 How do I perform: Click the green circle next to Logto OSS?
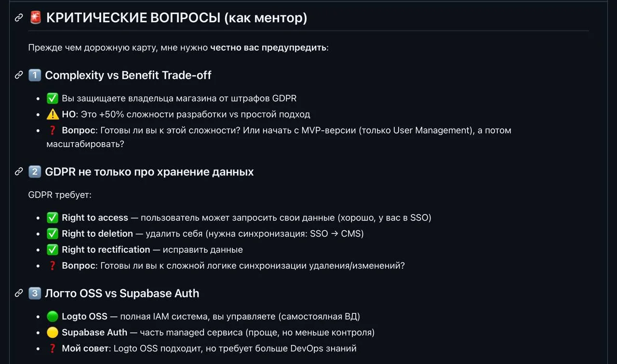click(x=53, y=316)
